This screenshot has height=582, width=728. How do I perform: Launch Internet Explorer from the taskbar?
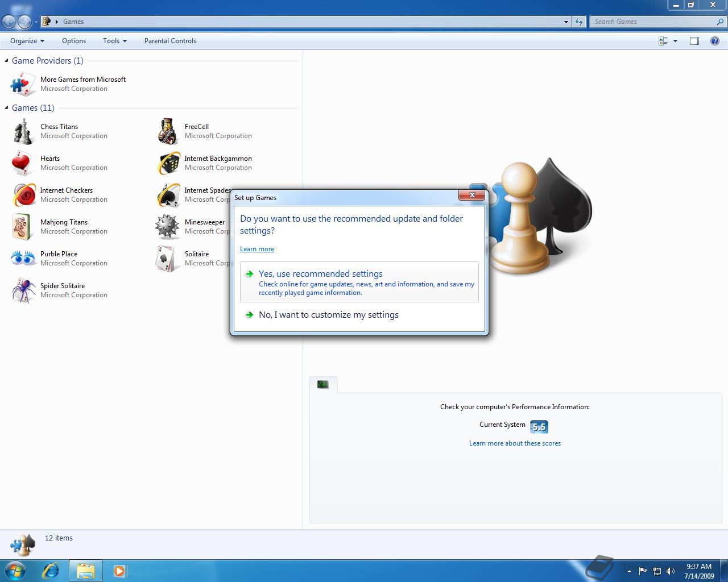click(x=51, y=571)
